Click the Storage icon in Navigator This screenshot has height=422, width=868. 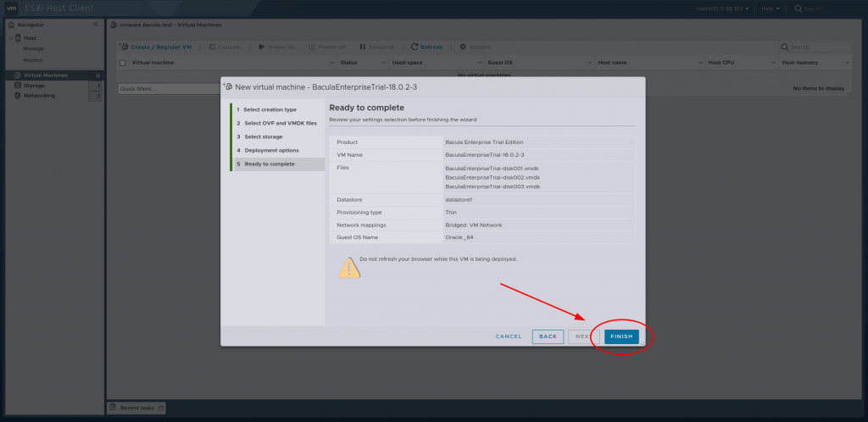pos(17,86)
